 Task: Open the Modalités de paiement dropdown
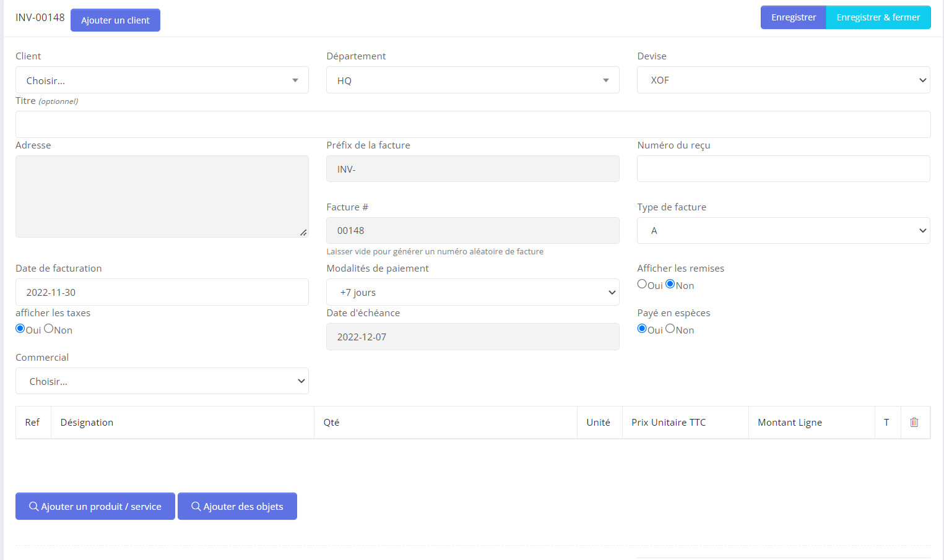[x=472, y=292]
